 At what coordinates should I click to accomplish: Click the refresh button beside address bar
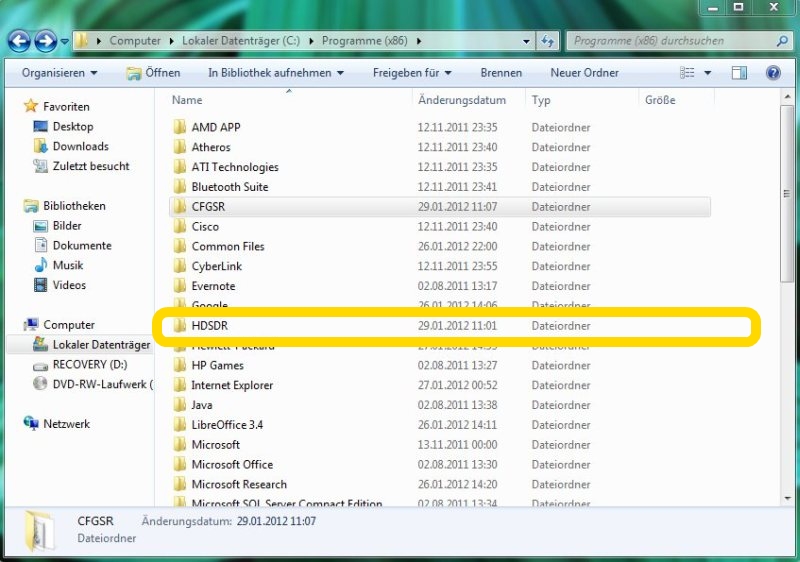pyautogui.click(x=547, y=41)
